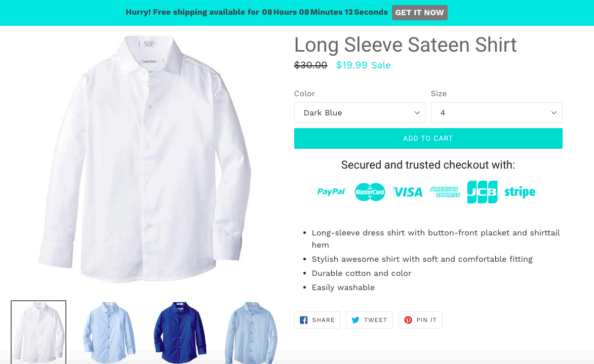Select the light blue shirt thumbnail
The width and height of the screenshot is (594, 364).
point(108,333)
